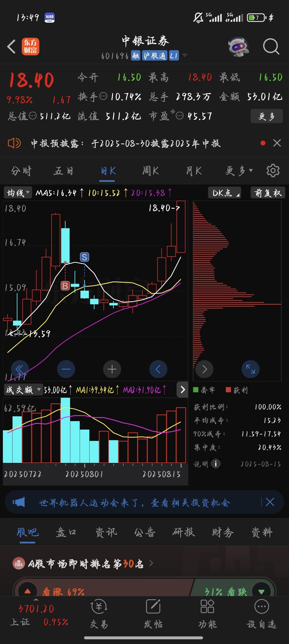The image size is (289, 644).
Task: Open the 股吧 tab
Action: (x=27, y=532)
